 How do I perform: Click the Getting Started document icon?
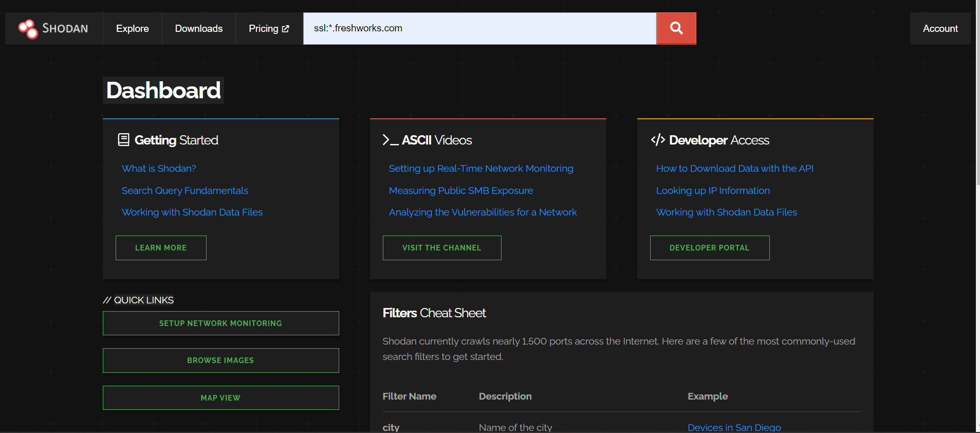pos(123,140)
